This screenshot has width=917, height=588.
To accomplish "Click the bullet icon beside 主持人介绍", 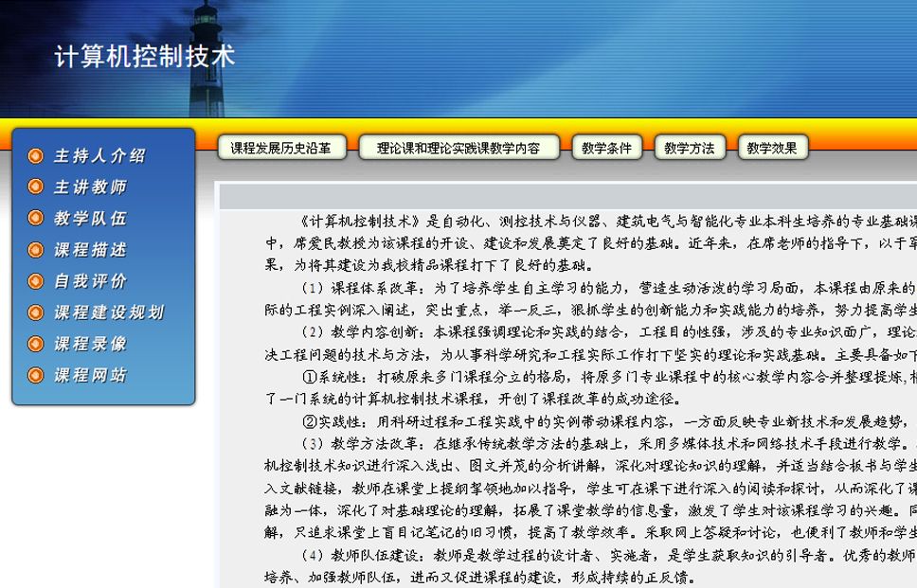I will coord(36,156).
